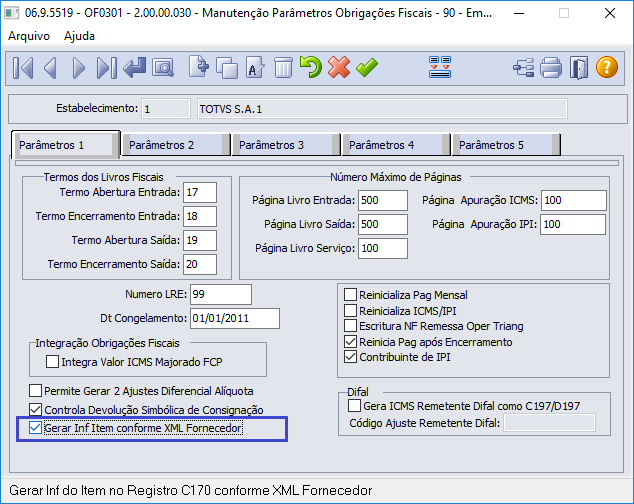
Task: Open the hierarchy tree icon in toolbar
Action: (524, 68)
